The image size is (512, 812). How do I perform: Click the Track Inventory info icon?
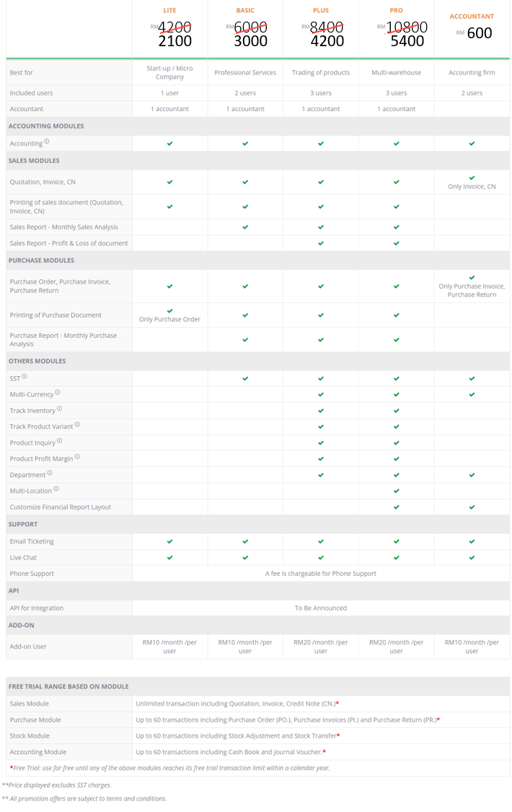59,409
